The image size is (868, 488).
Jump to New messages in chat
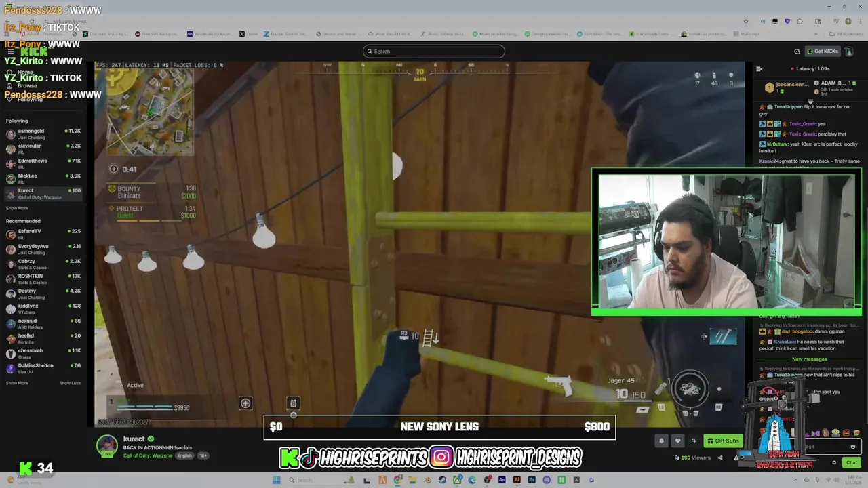tap(810, 359)
